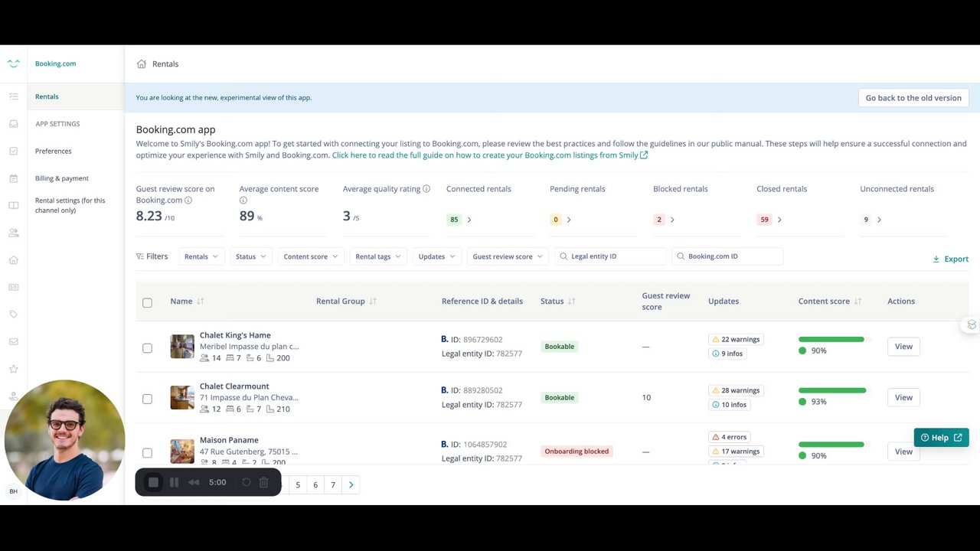Open the Rentals filter dropdown

click(x=201, y=256)
